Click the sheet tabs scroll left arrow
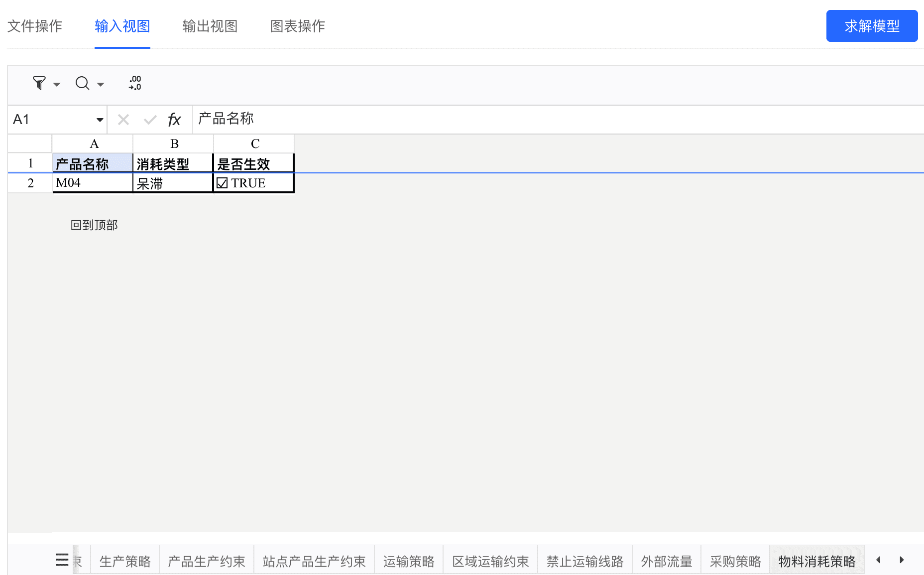This screenshot has width=924, height=575. pos(879,560)
